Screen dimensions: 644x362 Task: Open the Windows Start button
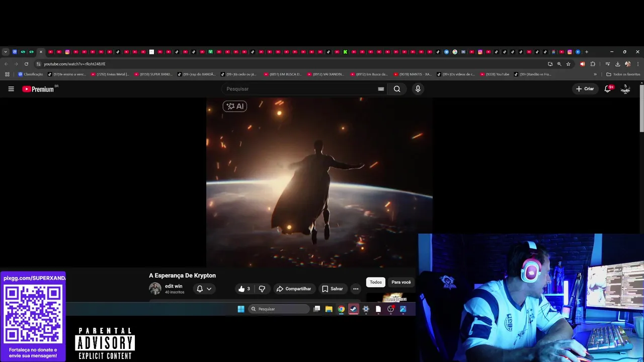tap(241, 309)
